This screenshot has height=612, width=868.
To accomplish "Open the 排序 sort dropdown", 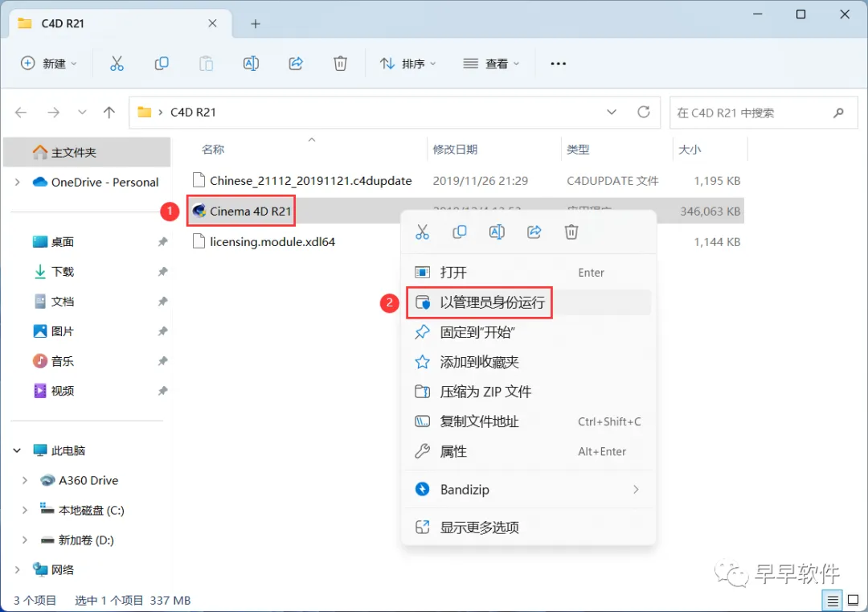I will pyautogui.click(x=408, y=64).
